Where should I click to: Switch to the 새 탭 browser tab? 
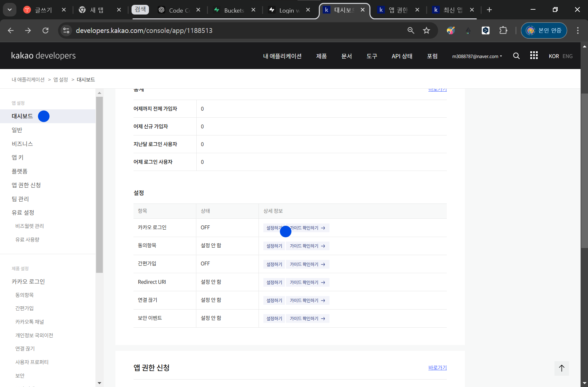[x=97, y=10]
